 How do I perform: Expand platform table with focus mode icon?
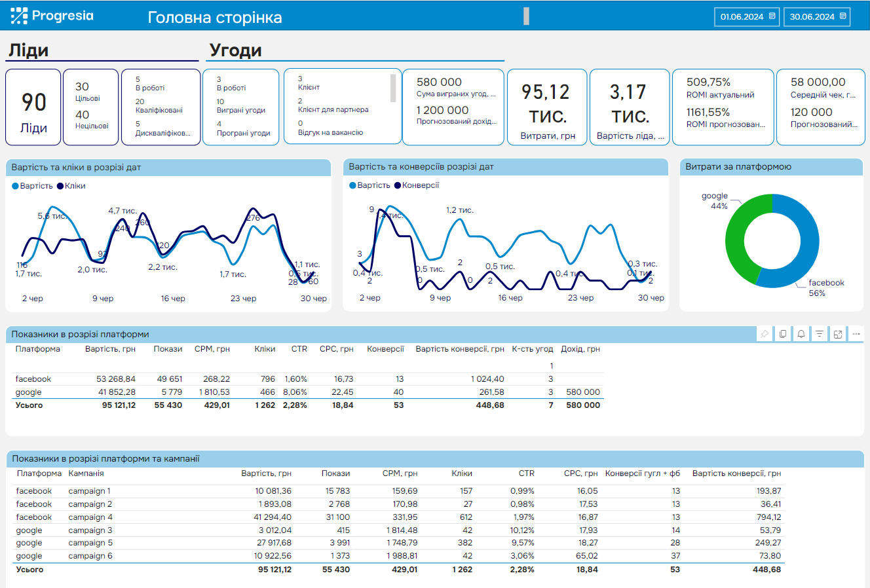[838, 334]
